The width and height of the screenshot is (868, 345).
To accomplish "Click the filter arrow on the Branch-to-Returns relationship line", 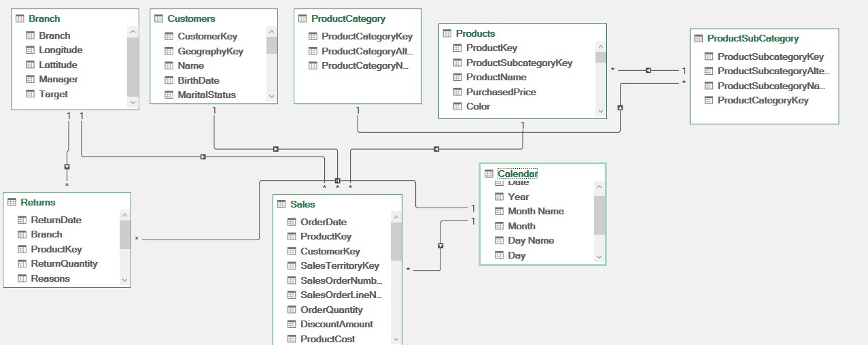I will click(67, 167).
